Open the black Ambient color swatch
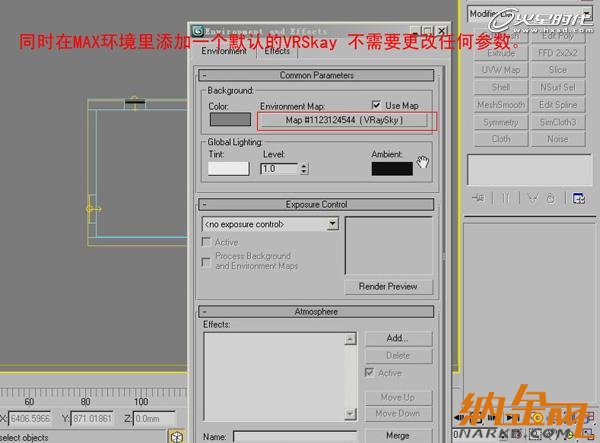Screen dimensions: 600x443 point(392,168)
